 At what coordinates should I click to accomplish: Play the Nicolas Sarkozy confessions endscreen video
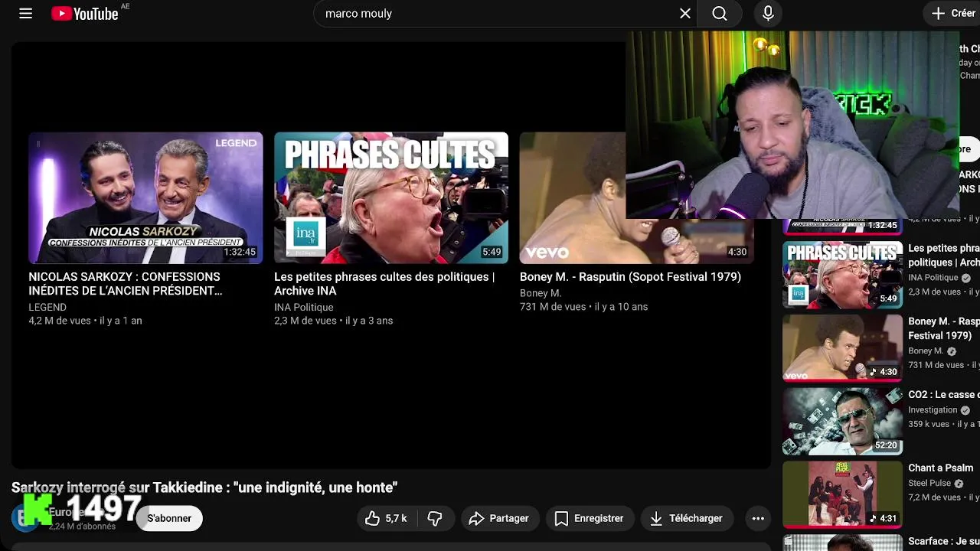coord(145,198)
